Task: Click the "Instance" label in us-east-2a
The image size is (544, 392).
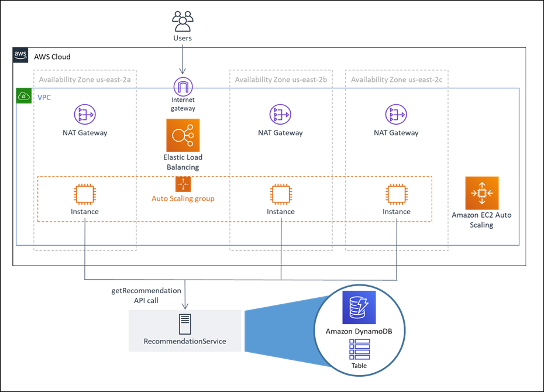Action: [x=85, y=212]
